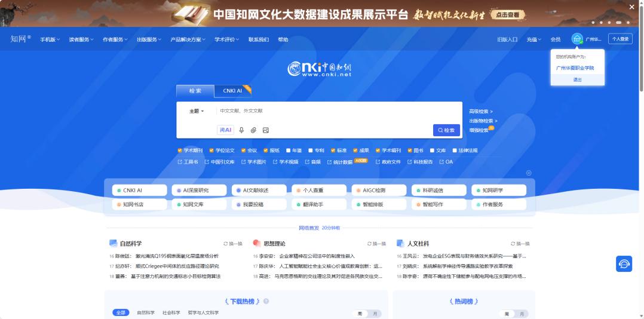Open the OA external link
644x319 pixels.
pyautogui.click(x=446, y=162)
